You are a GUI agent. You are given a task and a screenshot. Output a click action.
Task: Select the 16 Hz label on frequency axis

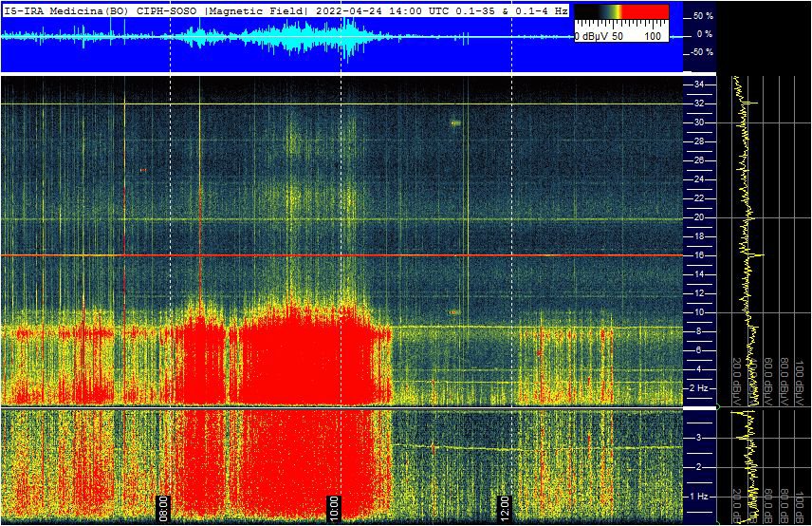click(x=699, y=255)
